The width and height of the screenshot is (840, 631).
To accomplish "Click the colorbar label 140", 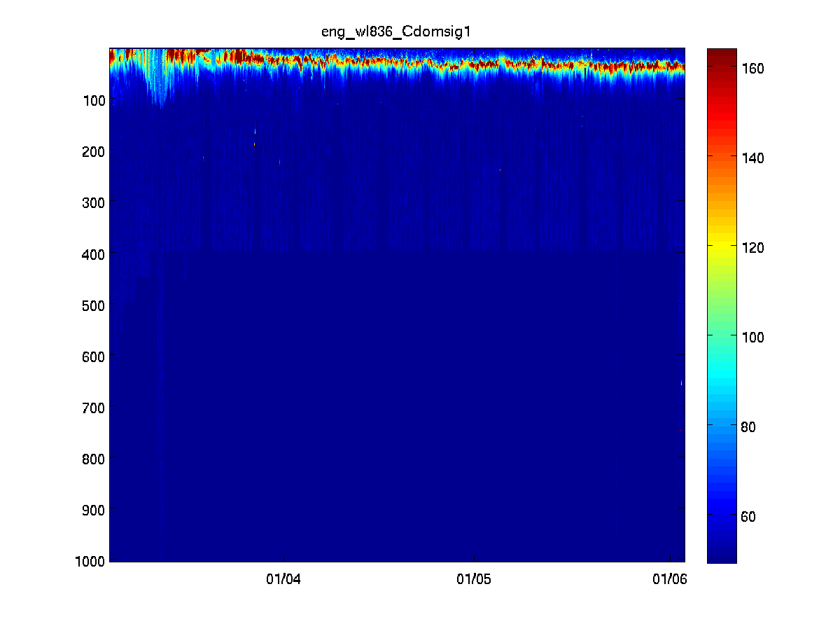I will [x=754, y=158].
